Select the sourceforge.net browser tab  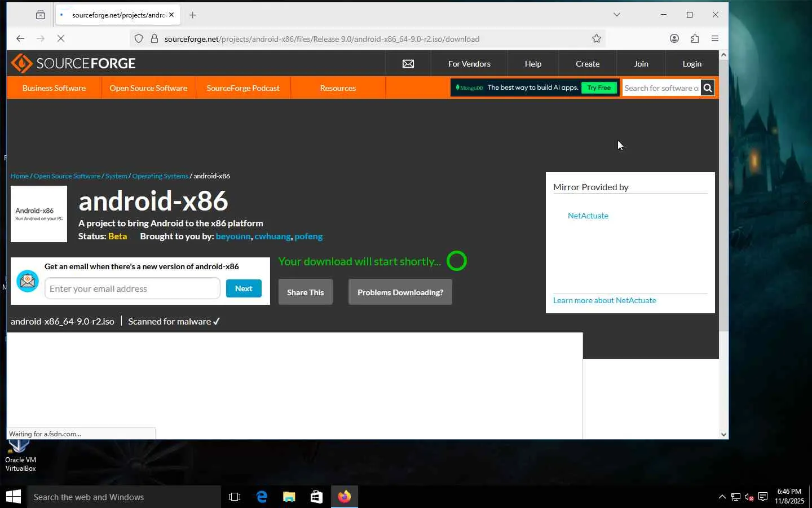pos(118,15)
